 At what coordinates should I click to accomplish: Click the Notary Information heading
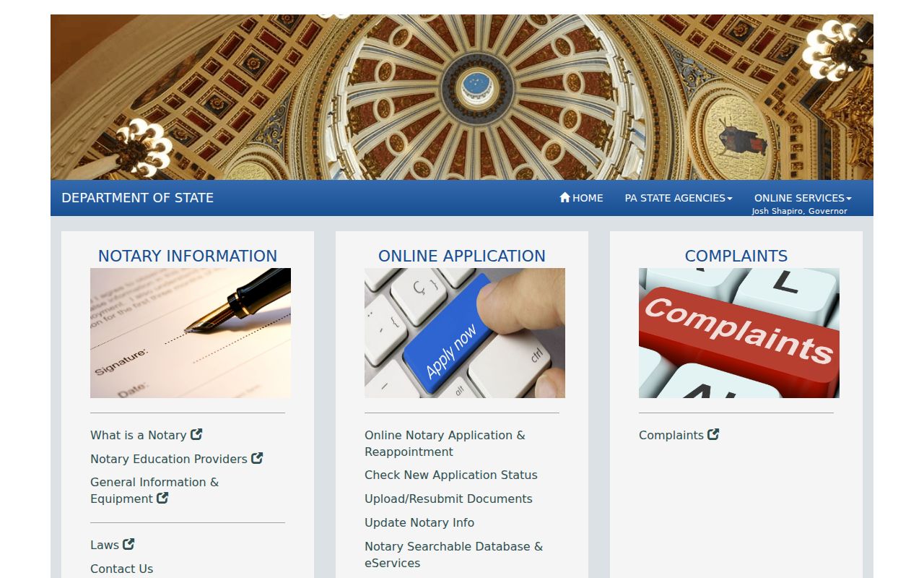(188, 256)
